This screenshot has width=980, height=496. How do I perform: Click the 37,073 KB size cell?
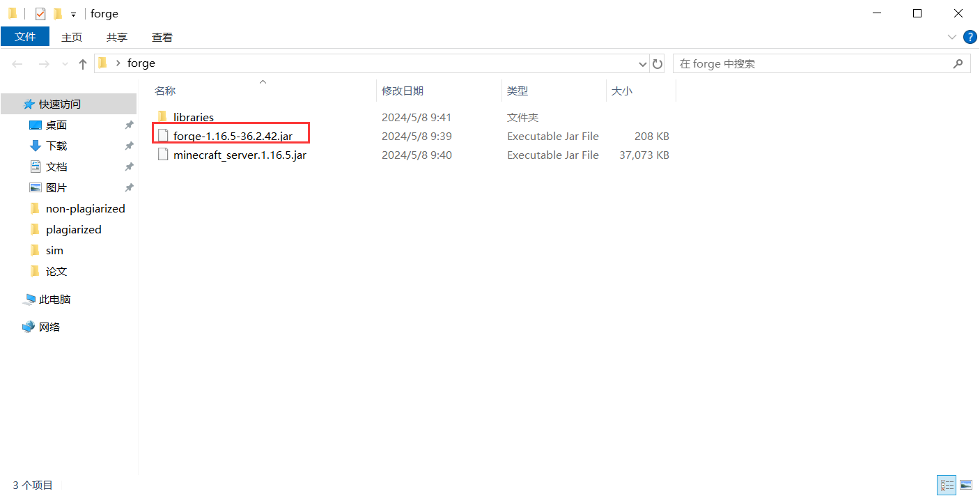point(644,155)
